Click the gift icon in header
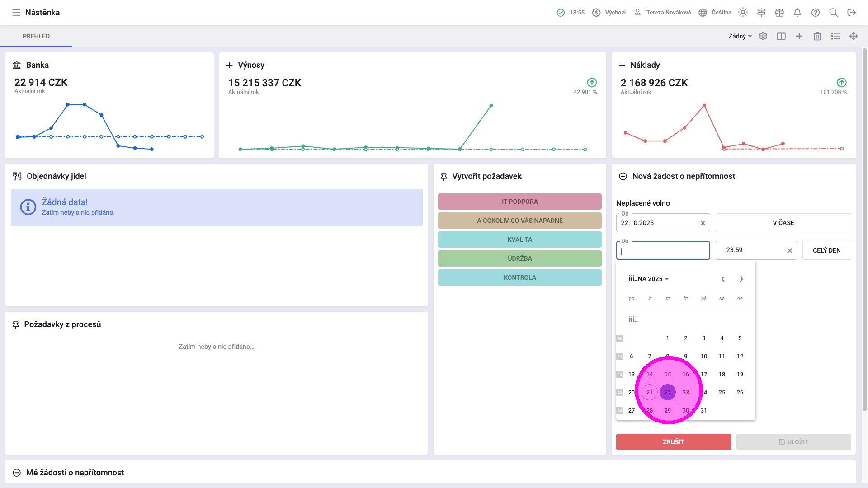 (x=779, y=13)
